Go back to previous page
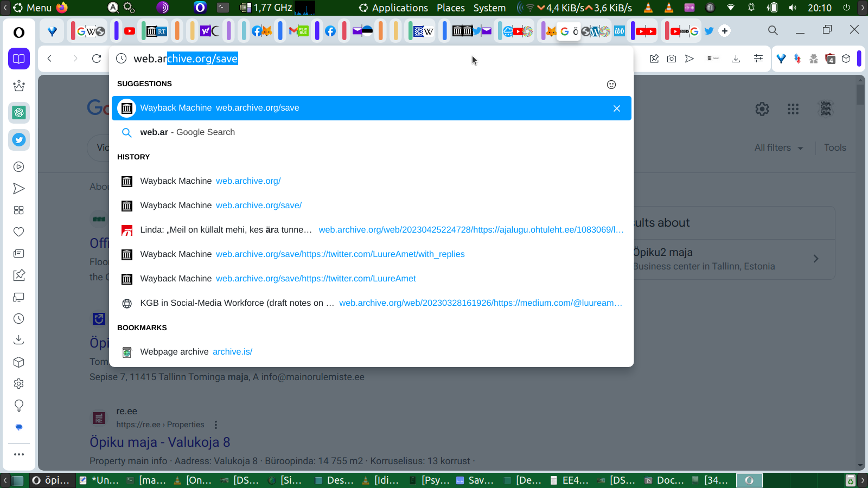Image resolution: width=868 pixels, height=488 pixels. pos(49,59)
